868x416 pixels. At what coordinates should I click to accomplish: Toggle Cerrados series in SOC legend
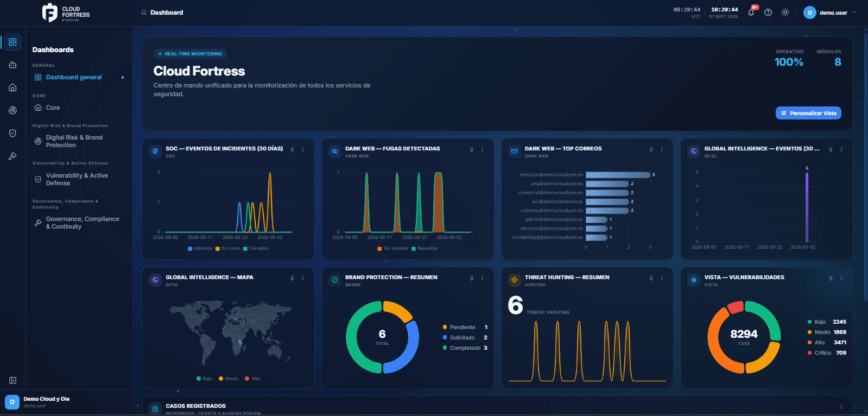256,249
